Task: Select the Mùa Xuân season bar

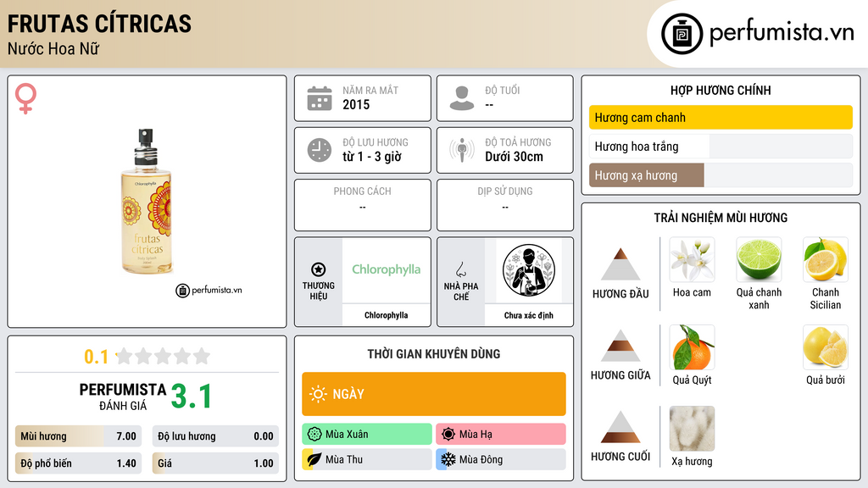Action: pos(367,435)
